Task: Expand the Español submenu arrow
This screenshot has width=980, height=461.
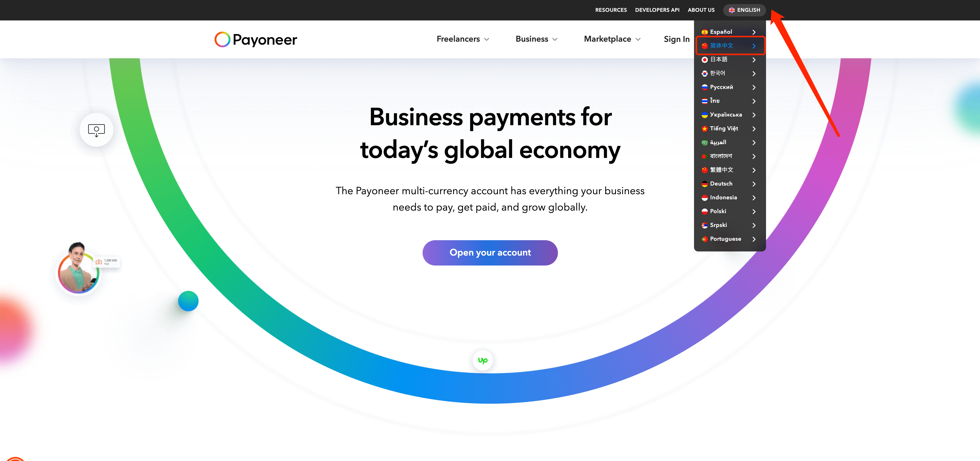Action: (754, 31)
